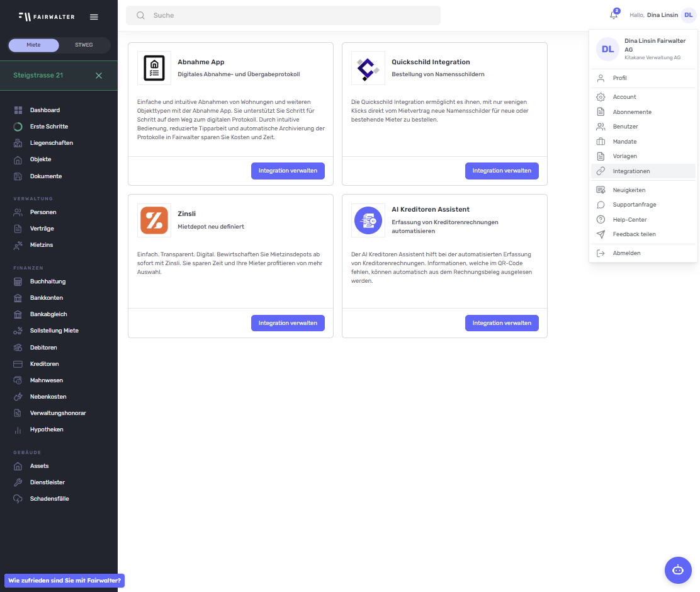Image resolution: width=700 pixels, height=592 pixels.
Task: Click Integration verwalten for Zinsli
Action: [288, 322]
